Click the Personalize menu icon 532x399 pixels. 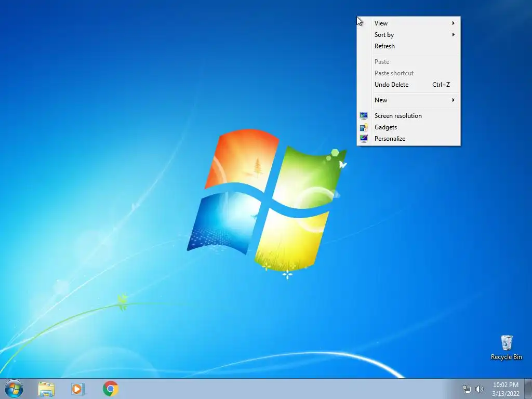tap(364, 138)
